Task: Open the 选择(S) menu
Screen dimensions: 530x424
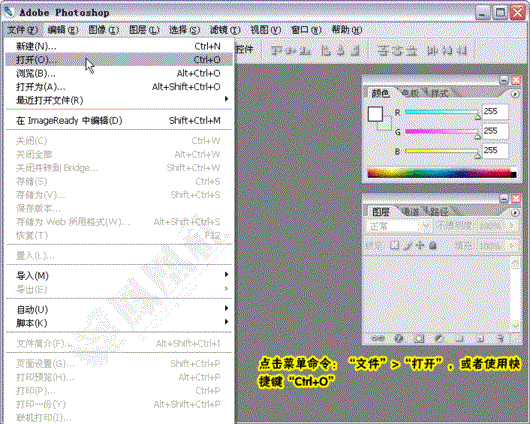Action: click(x=185, y=30)
